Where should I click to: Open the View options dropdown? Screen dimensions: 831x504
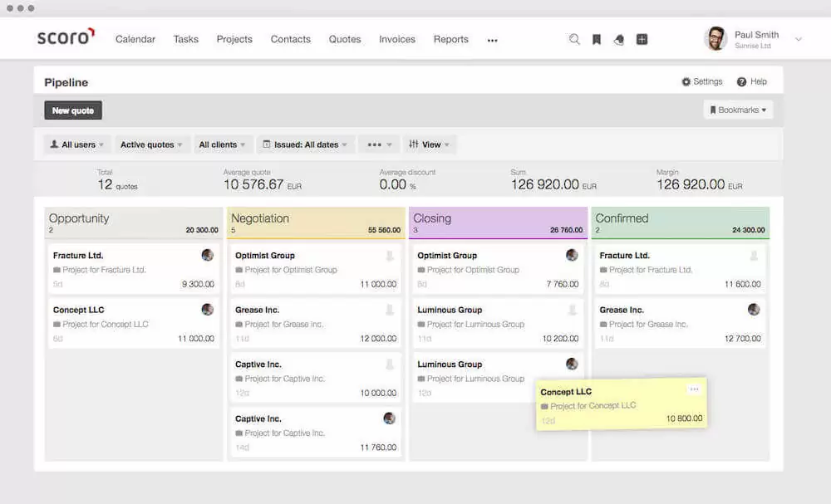[x=430, y=144]
